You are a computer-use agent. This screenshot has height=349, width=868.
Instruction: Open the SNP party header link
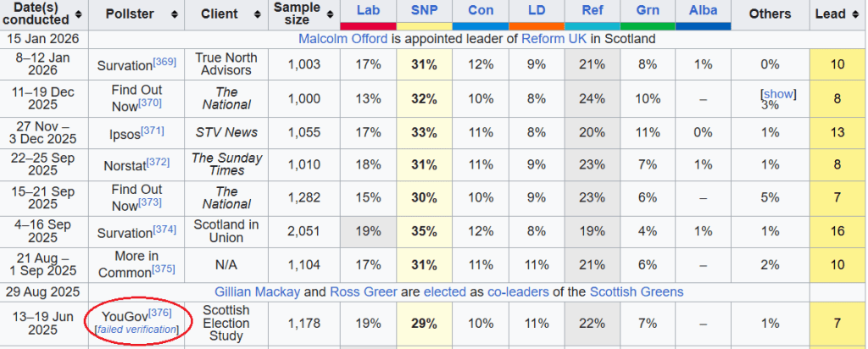424,10
